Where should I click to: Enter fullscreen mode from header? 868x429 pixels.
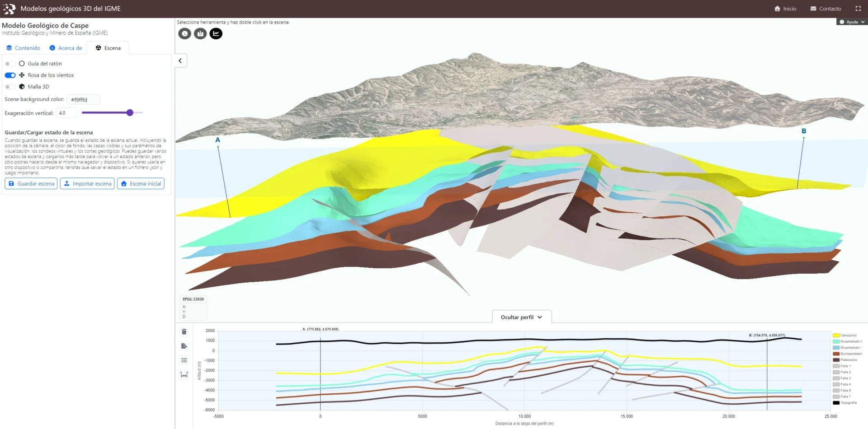(x=858, y=9)
